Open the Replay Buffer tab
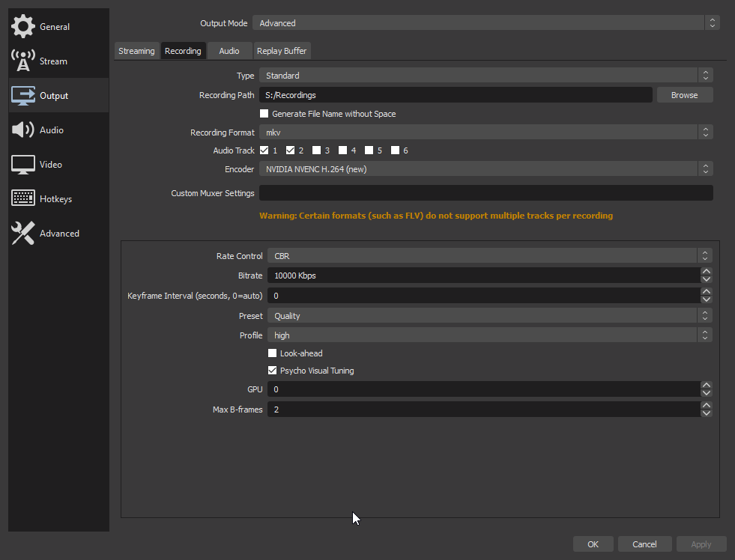735x560 pixels. 282,51
